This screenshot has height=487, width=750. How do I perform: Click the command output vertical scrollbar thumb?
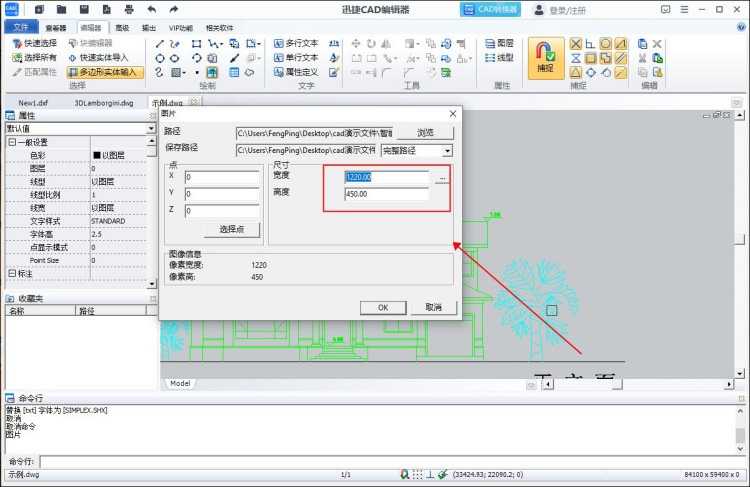[740, 435]
